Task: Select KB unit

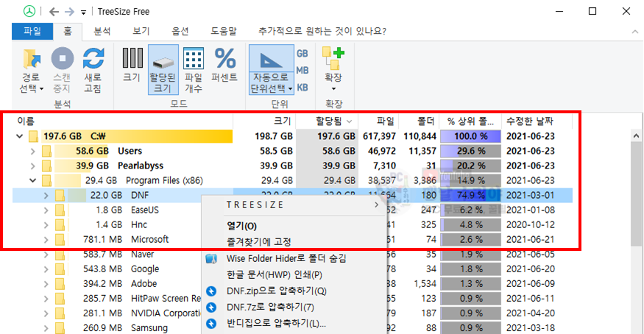Action: pos(302,88)
